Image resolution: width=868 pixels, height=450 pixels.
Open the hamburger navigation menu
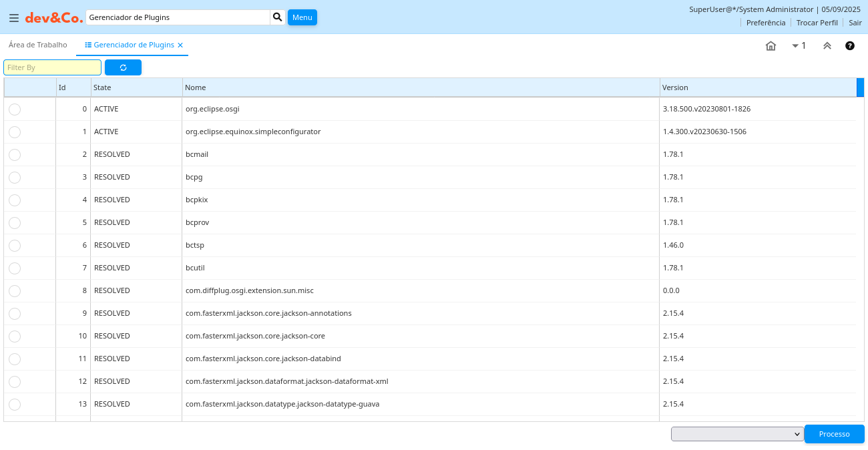pos(14,18)
